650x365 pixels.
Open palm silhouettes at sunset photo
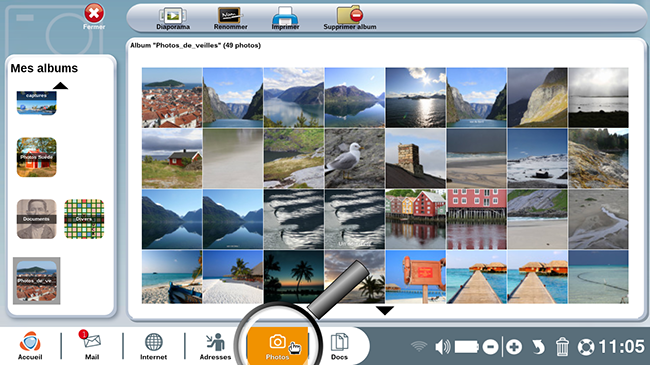tap(293, 277)
